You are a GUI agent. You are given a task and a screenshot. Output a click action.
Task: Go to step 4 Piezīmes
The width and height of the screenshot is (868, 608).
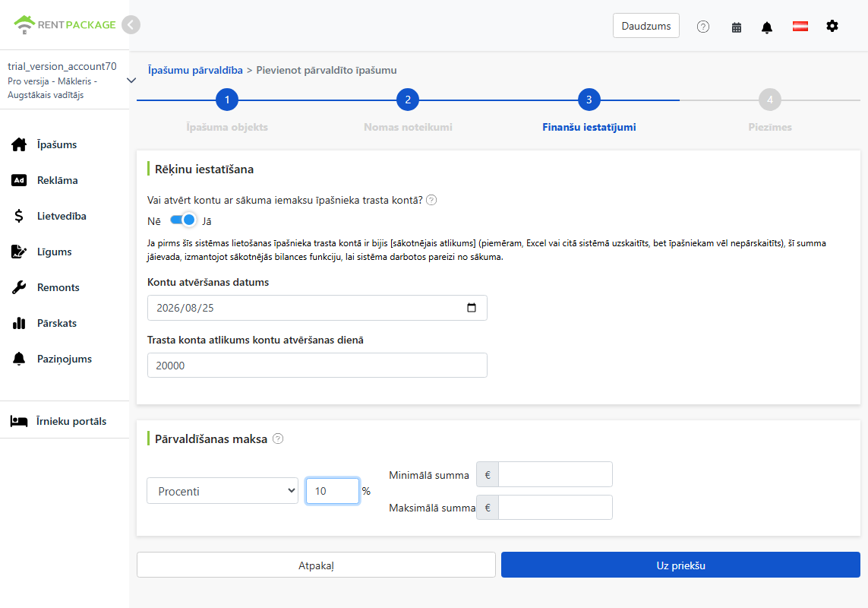(x=770, y=100)
